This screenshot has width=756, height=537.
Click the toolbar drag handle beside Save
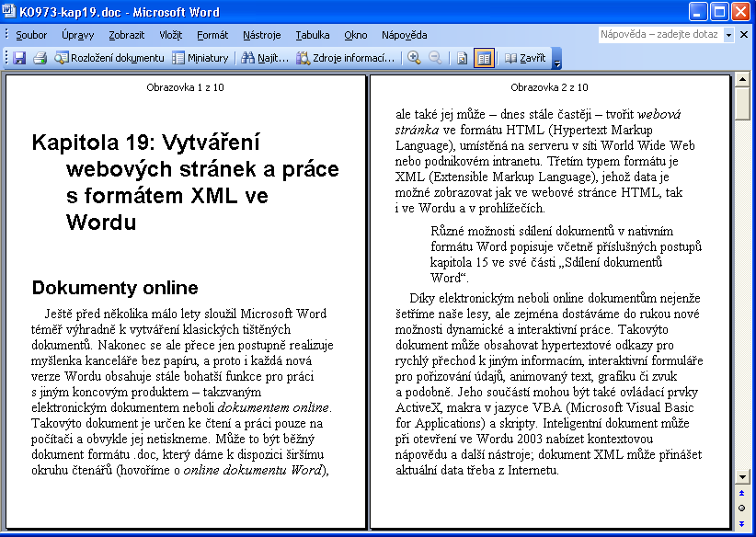6,58
